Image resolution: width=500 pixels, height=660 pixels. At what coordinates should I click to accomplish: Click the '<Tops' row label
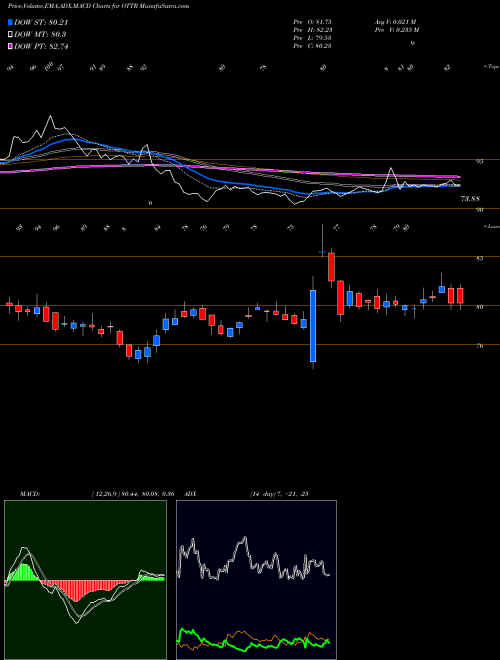[491, 67]
